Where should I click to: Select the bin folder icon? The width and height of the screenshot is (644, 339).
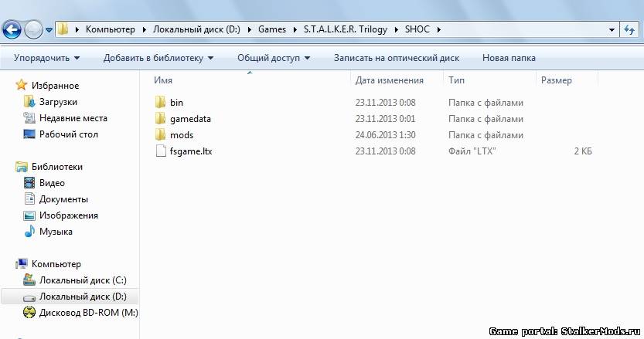(x=161, y=102)
